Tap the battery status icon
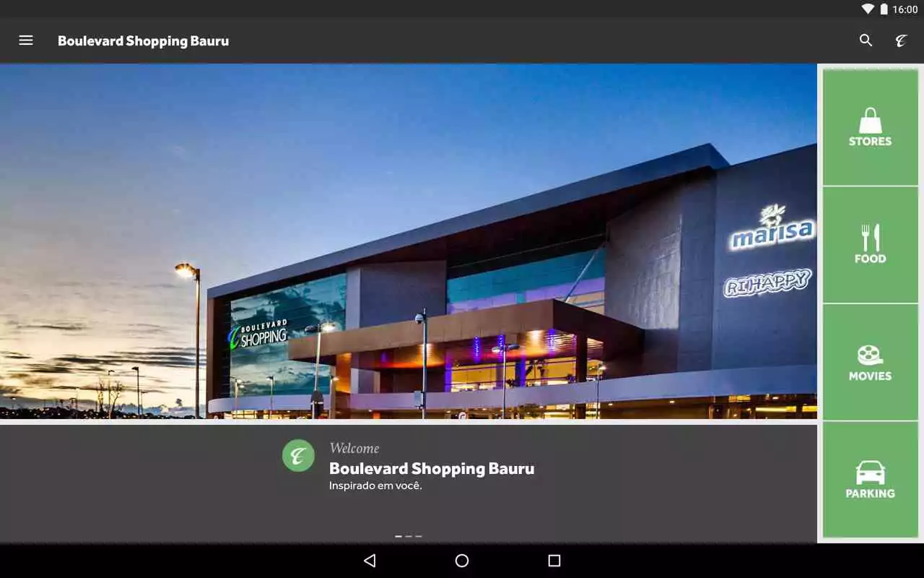 (x=884, y=9)
